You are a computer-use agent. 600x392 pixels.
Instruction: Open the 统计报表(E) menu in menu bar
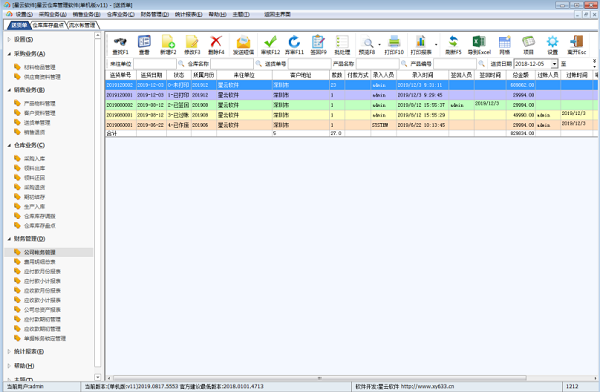click(188, 14)
